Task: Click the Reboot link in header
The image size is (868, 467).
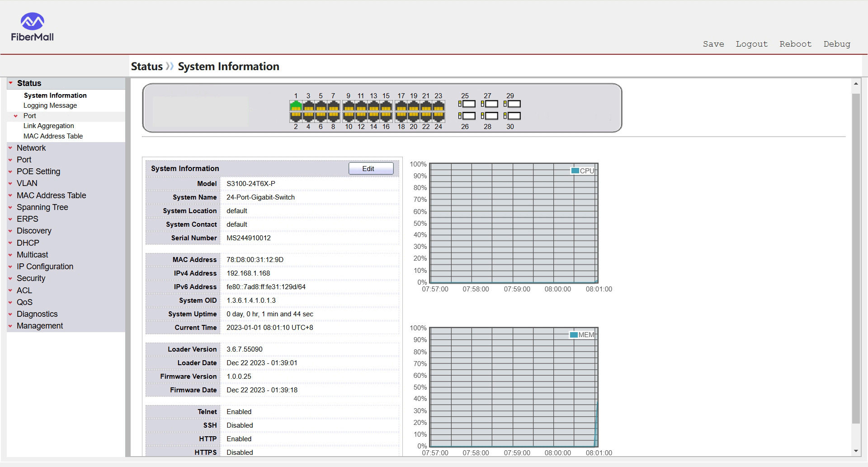Action: (795, 44)
